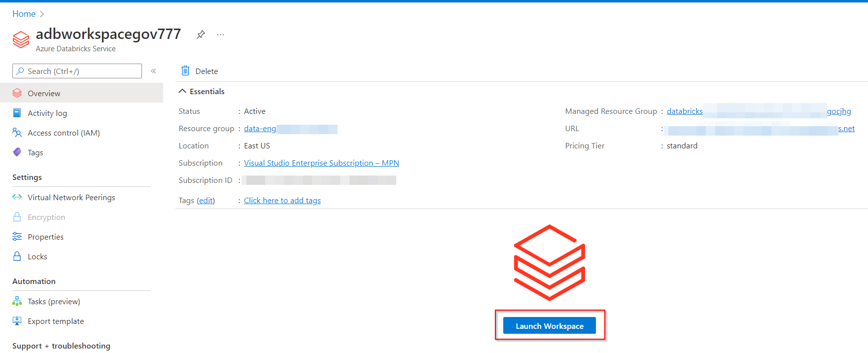Click the Encryption lock icon

tap(17, 216)
